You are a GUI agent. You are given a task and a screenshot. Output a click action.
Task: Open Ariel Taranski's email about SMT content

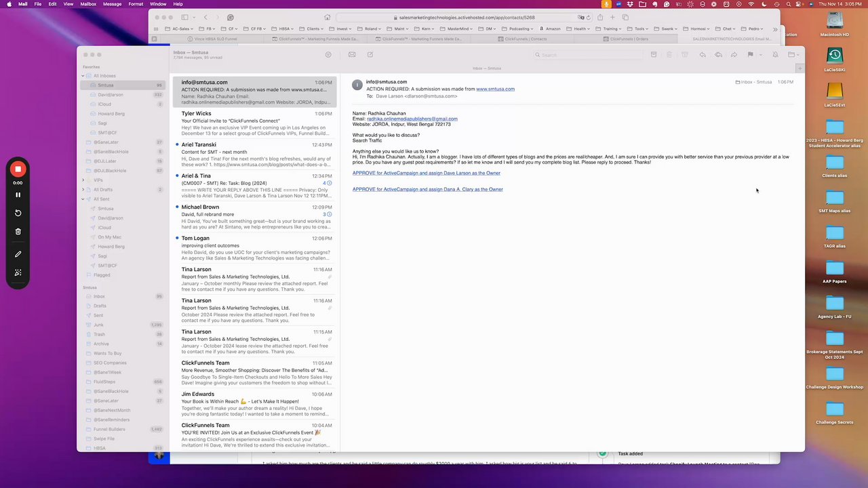click(x=255, y=155)
